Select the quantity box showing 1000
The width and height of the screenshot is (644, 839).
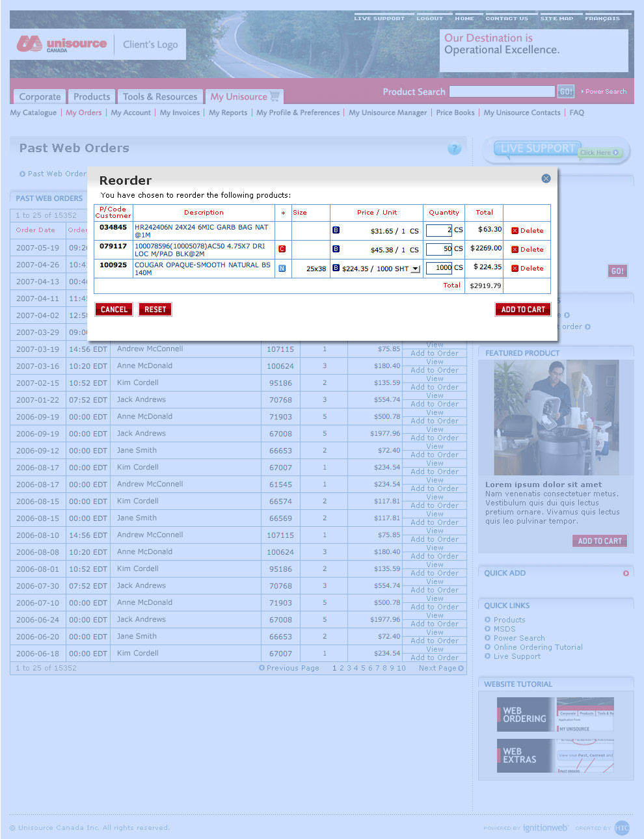(x=439, y=268)
